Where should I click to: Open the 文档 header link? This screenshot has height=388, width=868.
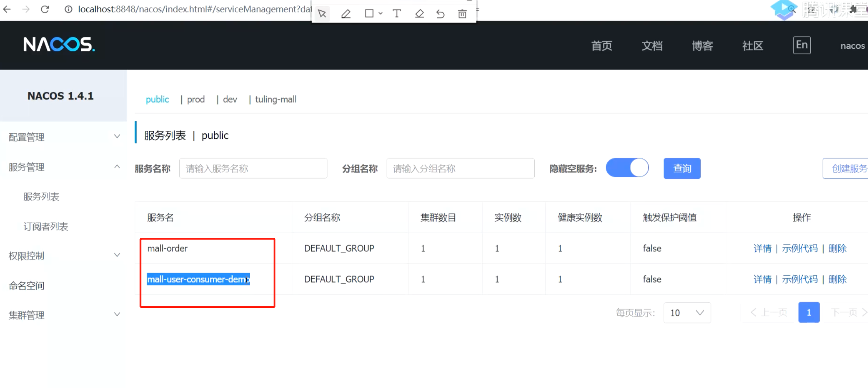pyautogui.click(x=652, y=46)
